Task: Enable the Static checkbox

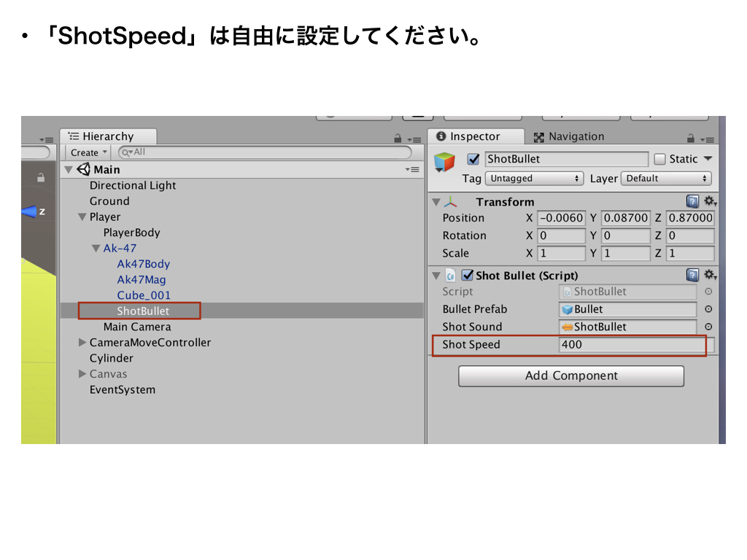Action: (x=659, y=159)
